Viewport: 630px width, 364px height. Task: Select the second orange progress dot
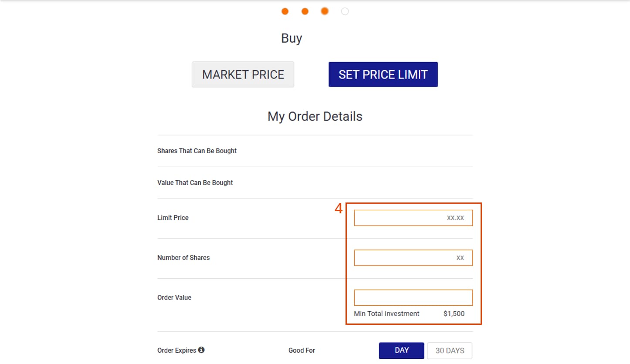coord(305,11)
